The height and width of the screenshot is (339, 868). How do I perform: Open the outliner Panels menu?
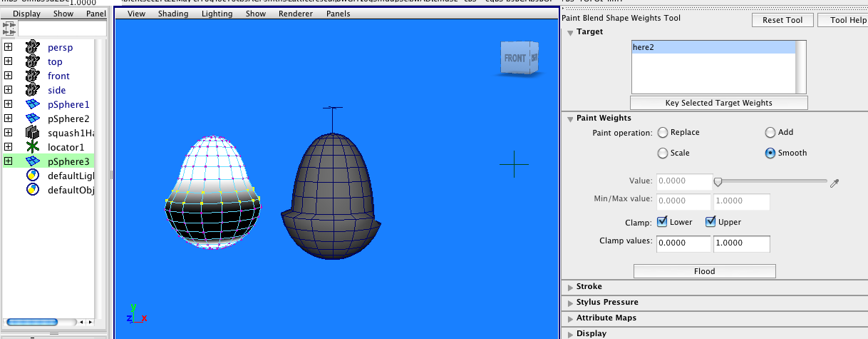click(x=95, y=14)
